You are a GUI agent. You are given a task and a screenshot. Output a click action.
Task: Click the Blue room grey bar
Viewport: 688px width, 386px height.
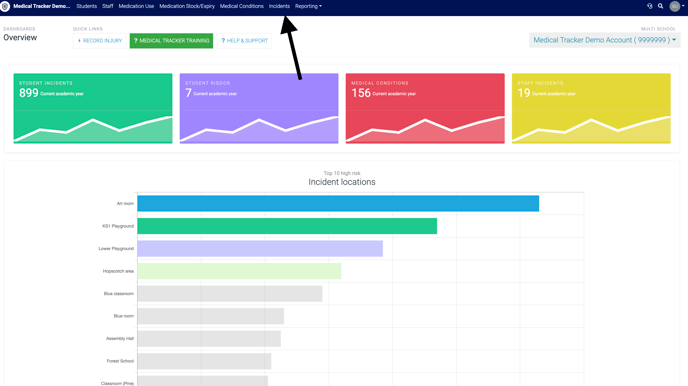tap(211, 316)
